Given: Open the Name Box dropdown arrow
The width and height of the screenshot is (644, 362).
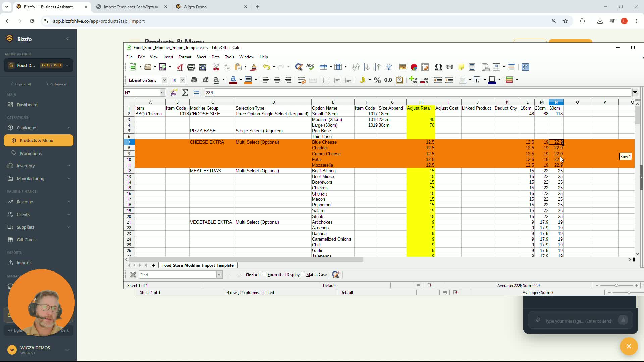Looking at the screenshot, I should 162,93.
